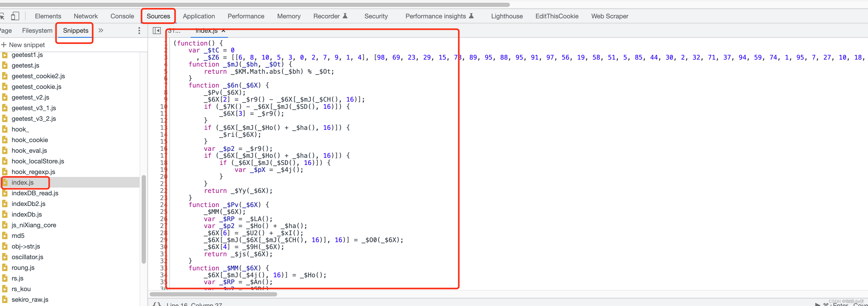This screenshot has width=868, height=306.
Task: Open snippet geetest.js
Action: (25, 65)
